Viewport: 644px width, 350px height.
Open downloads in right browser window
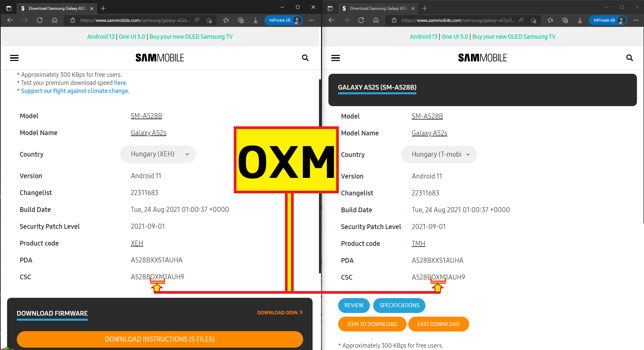click(580, 20)
